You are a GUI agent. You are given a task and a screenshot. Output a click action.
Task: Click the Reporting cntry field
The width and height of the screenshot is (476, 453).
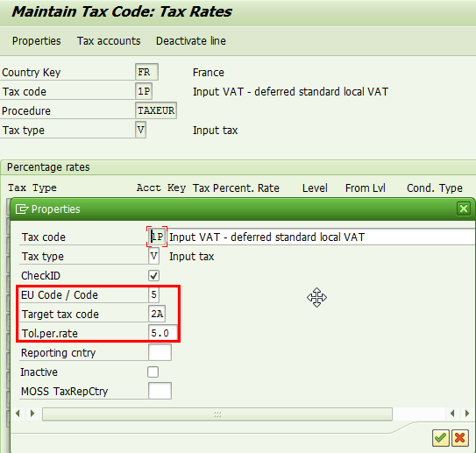pos(160,352)
